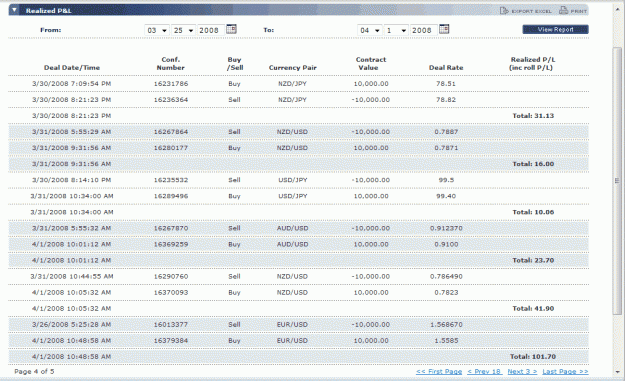Click the vertical scrollbar thumb
Screen dimensions: 625x381
pos(617,181)
